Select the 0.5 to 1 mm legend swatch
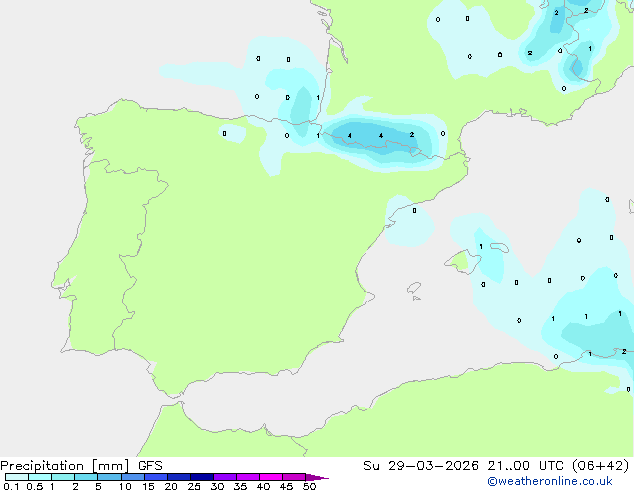634x490 pixels. pyautogui.click(x=40, y=477)
